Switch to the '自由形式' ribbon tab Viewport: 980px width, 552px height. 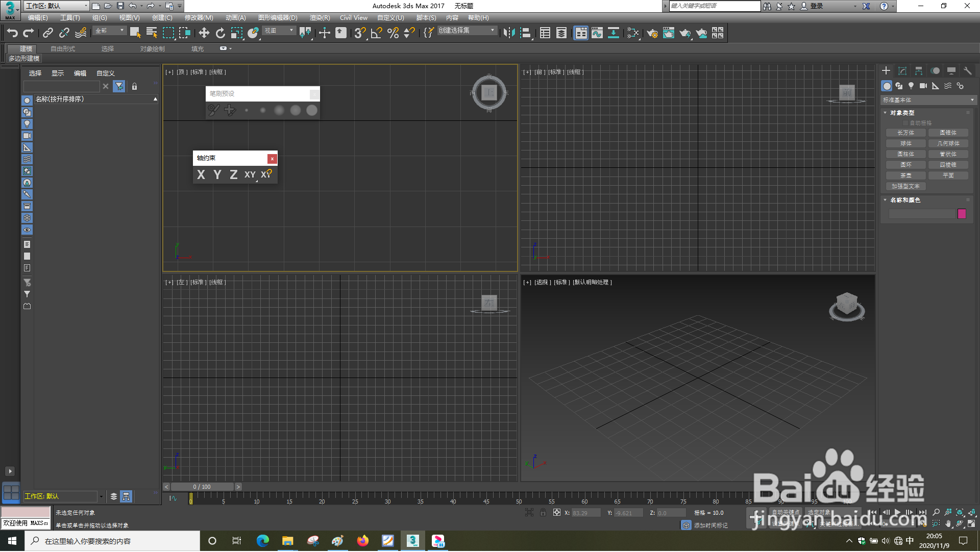(x=63, y=49)
